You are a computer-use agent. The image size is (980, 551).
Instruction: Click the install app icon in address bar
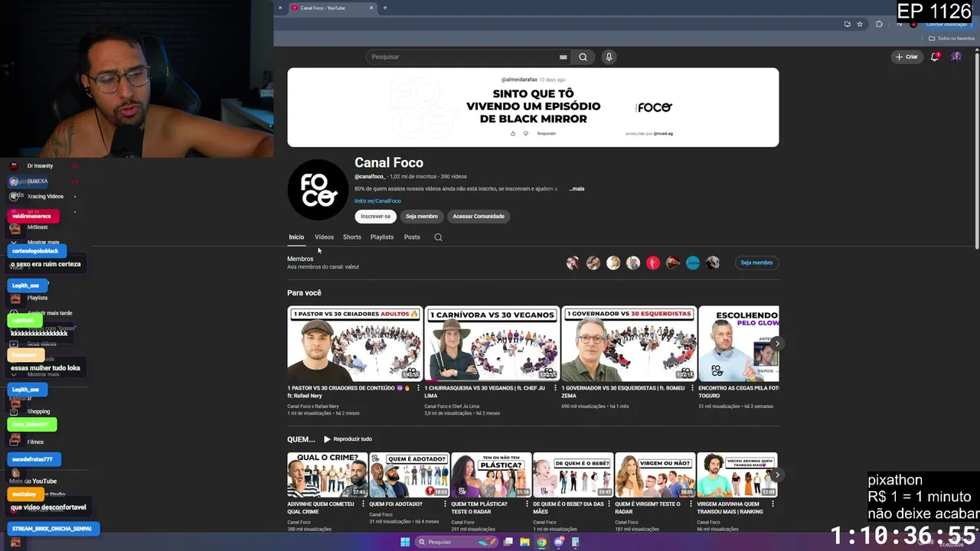(x=847, y=24)
